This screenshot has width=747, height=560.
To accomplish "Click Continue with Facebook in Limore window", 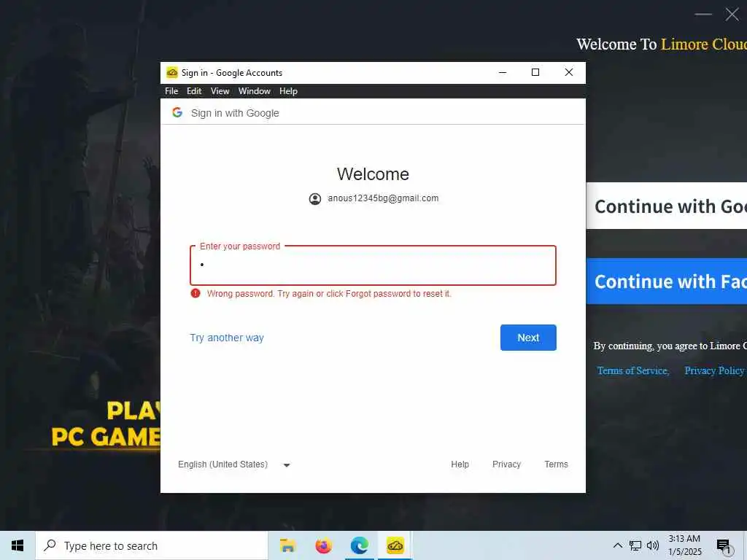I will 667,281.
